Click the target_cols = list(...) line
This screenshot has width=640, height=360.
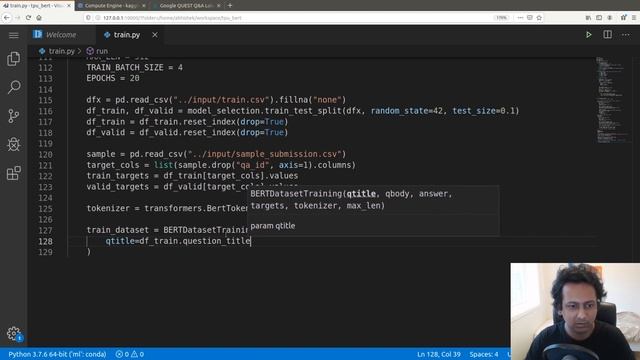pos(221,165)
